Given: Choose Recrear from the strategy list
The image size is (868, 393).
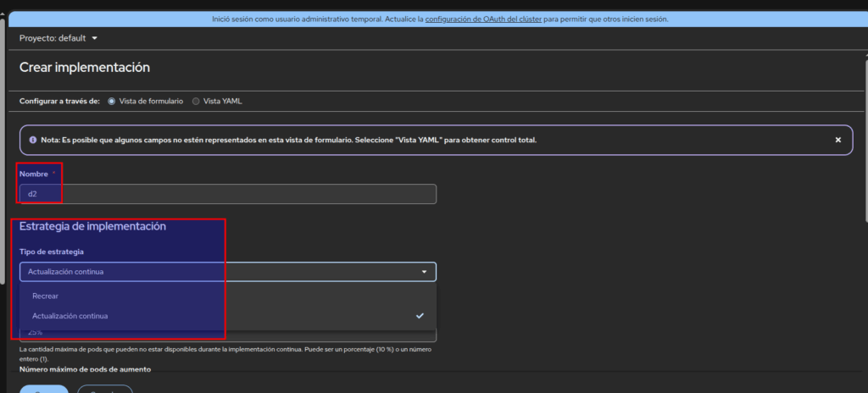Looking at the screenshot, I should click(45, 296).
